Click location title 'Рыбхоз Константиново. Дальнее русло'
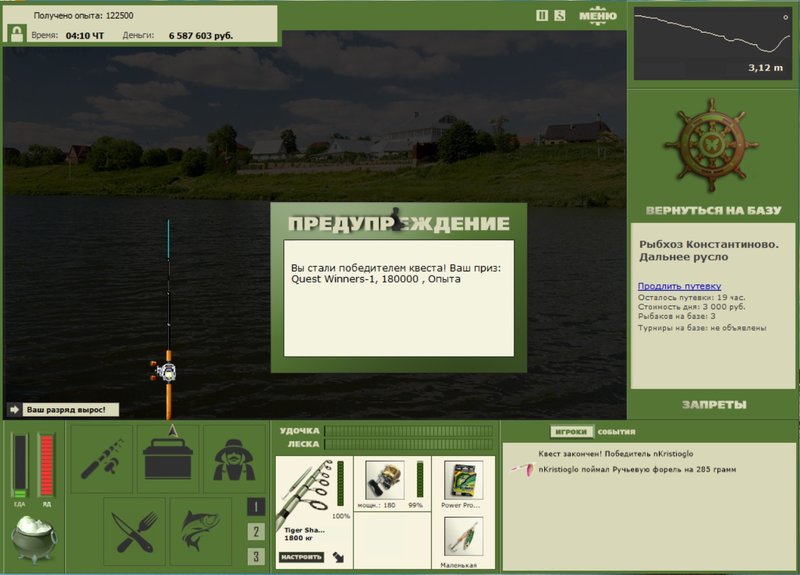 point(709,251)
